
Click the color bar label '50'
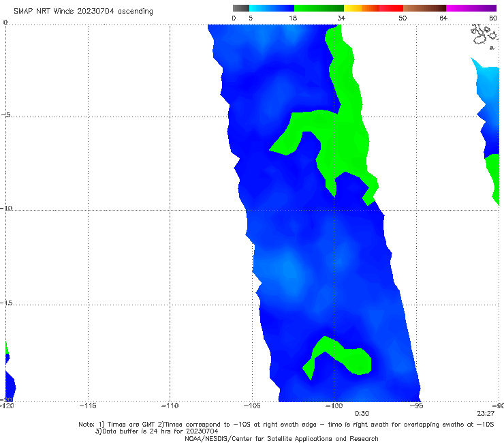[x=403, y=18]
